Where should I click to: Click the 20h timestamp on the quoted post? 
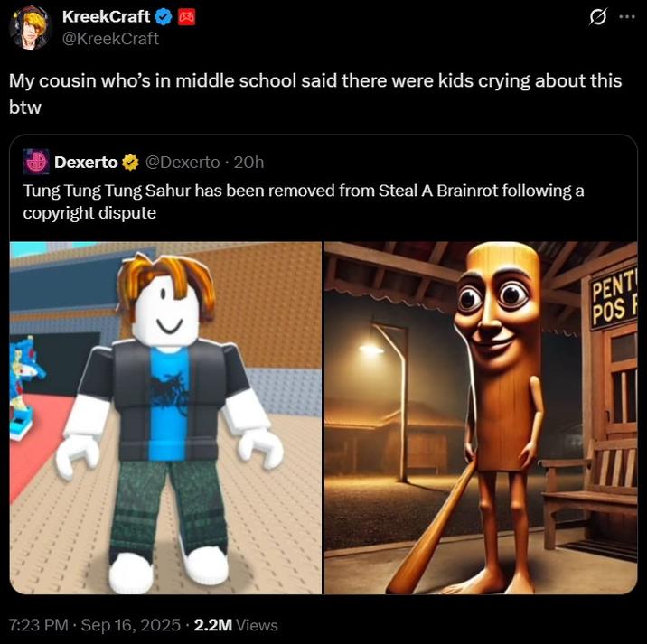(248, 163)
